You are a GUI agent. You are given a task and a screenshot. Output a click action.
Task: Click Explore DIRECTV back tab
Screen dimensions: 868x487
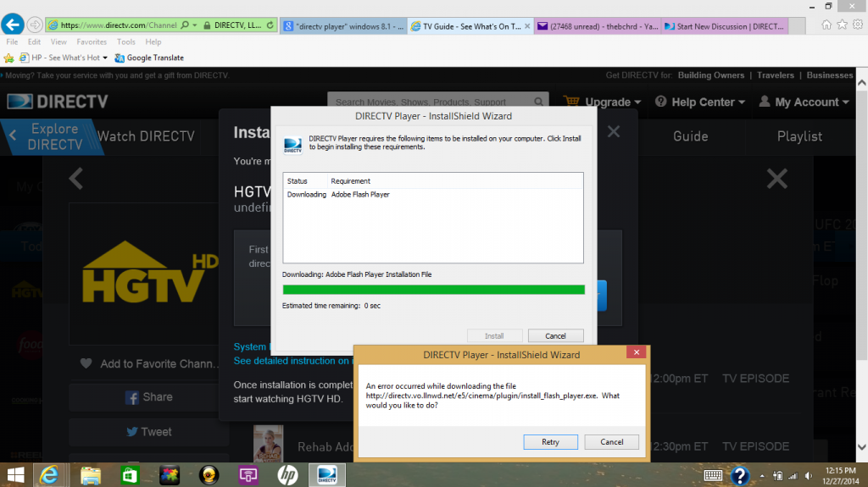[53, 136]
